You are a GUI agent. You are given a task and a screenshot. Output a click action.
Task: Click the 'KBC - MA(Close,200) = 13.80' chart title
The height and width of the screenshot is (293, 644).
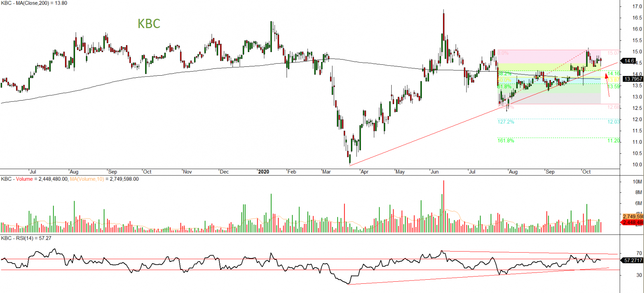[x=34, y=3]
